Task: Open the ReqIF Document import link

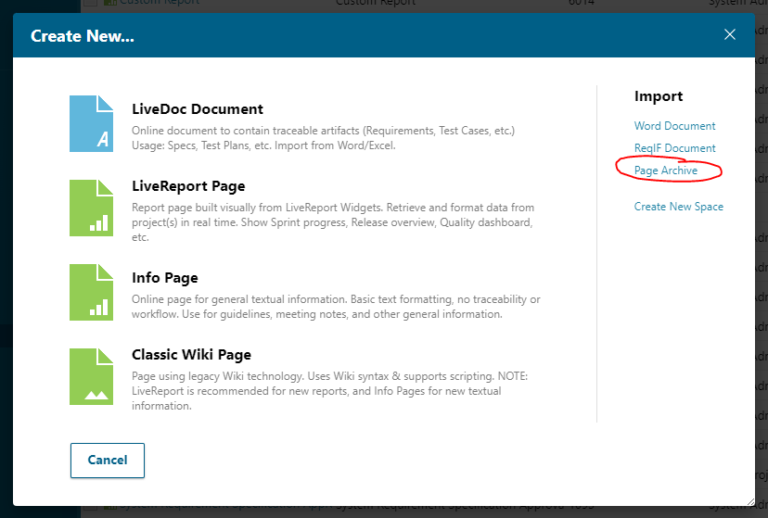Action: (x=674, y=148)
